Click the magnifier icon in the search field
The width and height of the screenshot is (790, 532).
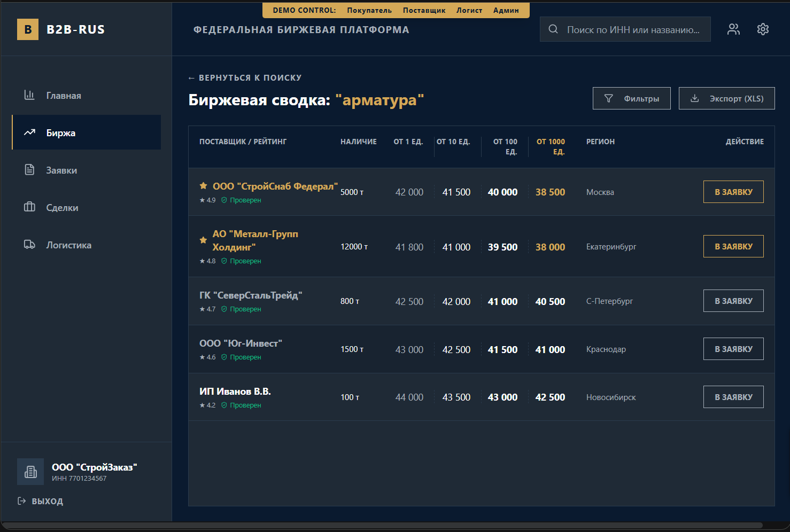tap(553, 29)
